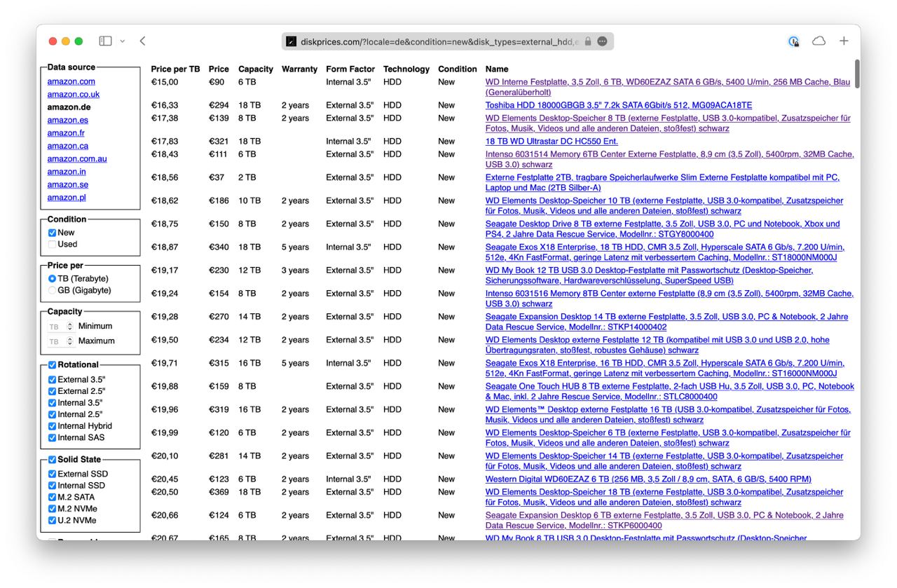
Task: Go back to the previous page
Action: pyautogui.click(x=142, y=41)
